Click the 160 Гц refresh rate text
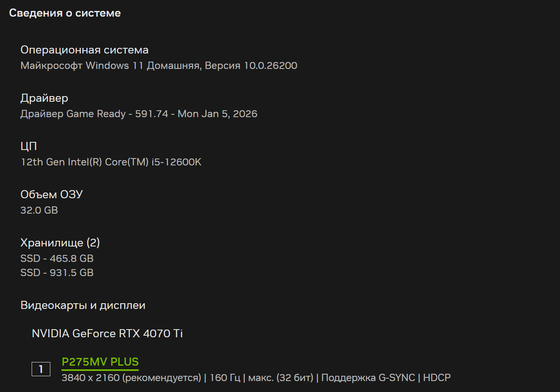 click(225, 378)
